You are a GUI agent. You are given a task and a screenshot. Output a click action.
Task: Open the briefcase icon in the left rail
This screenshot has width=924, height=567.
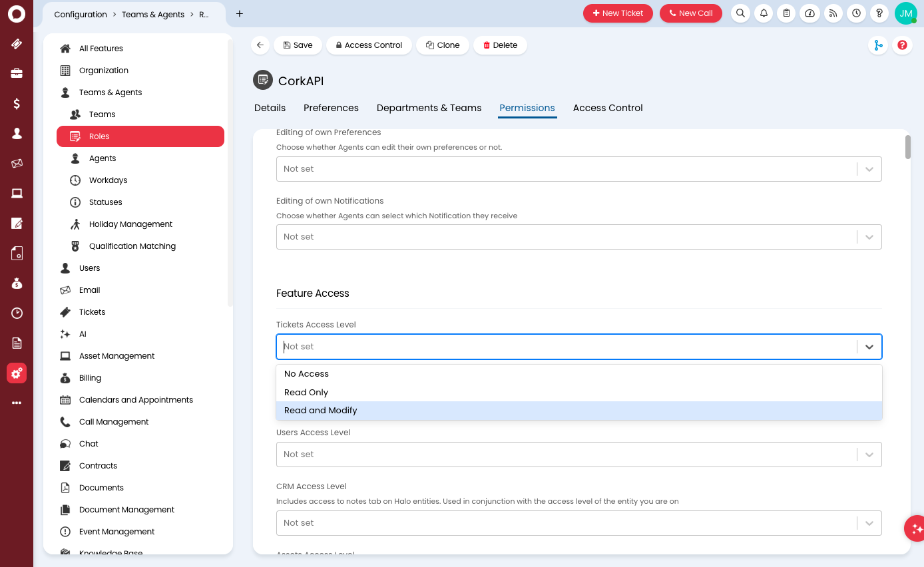coord(17,74)
